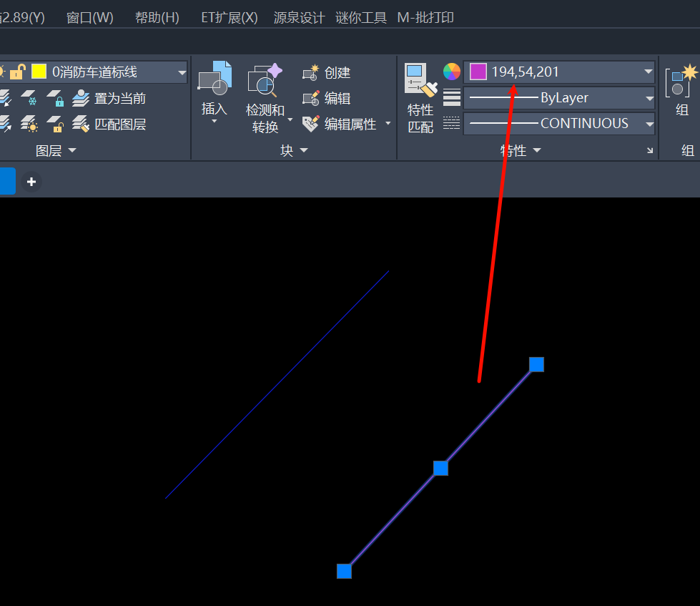
Task: Click the Create block (创建) icon
Action: (311, 72)
